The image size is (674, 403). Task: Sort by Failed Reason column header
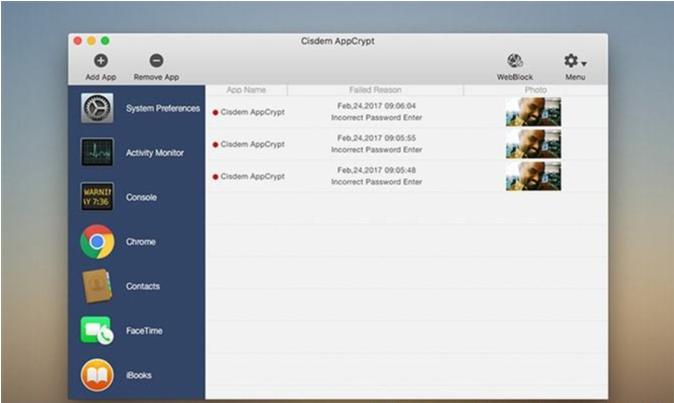pyautogui.click(x=375, y=90)
